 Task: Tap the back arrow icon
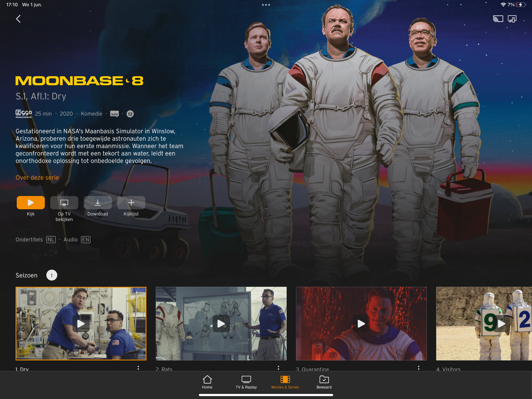(18, 19)
